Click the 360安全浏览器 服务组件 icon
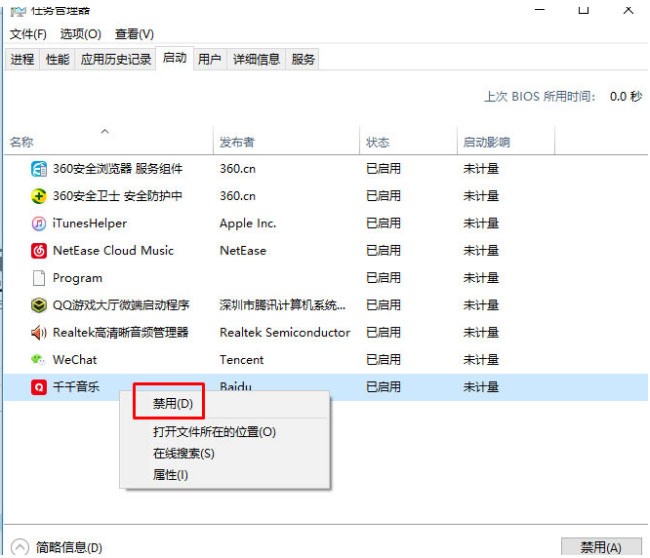The width and height of the screenshot is (650, 558). pyautogui.click(x=39, y=169)
